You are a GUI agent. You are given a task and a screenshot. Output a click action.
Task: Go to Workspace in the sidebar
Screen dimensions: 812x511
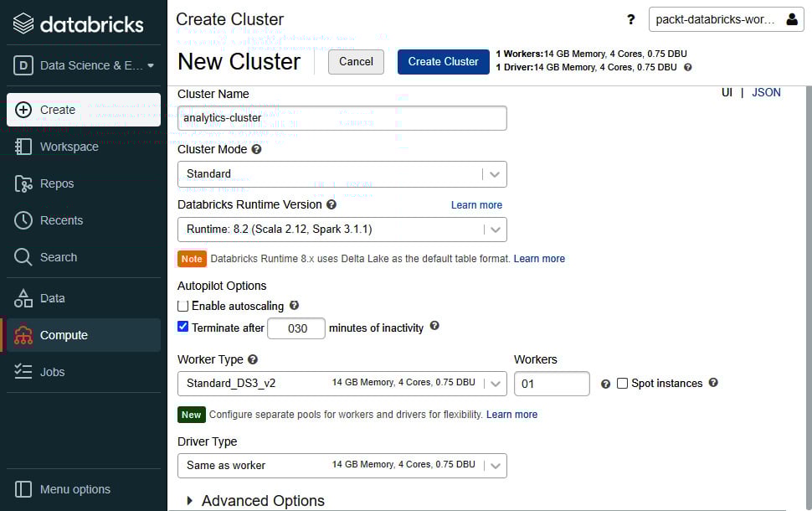(84, 147)
